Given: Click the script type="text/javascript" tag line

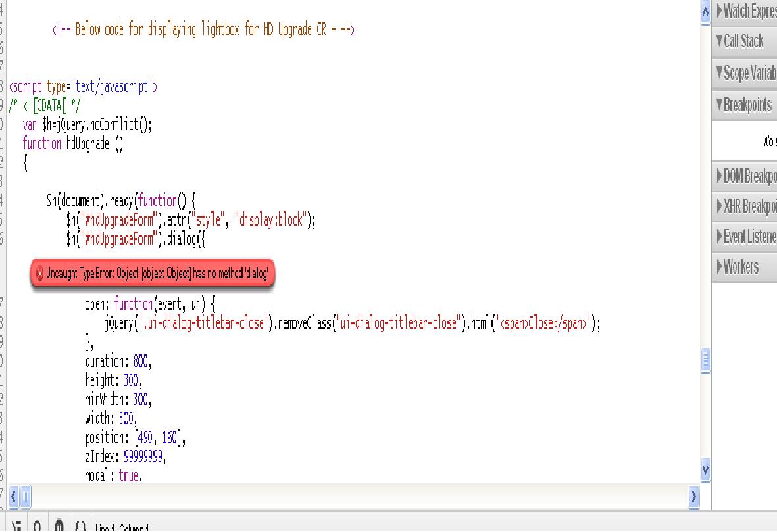Looking at the screenshot, I should click(x=83, y=87).
